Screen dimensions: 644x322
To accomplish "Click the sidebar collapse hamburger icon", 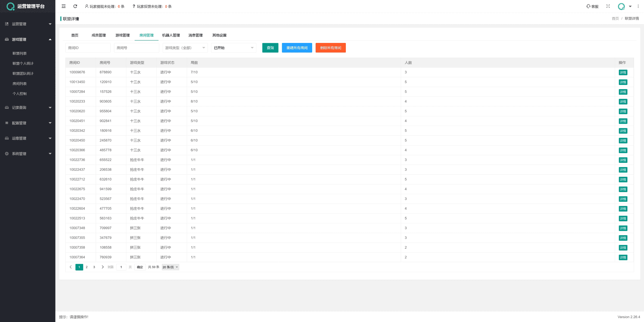I will click(63, 6).
